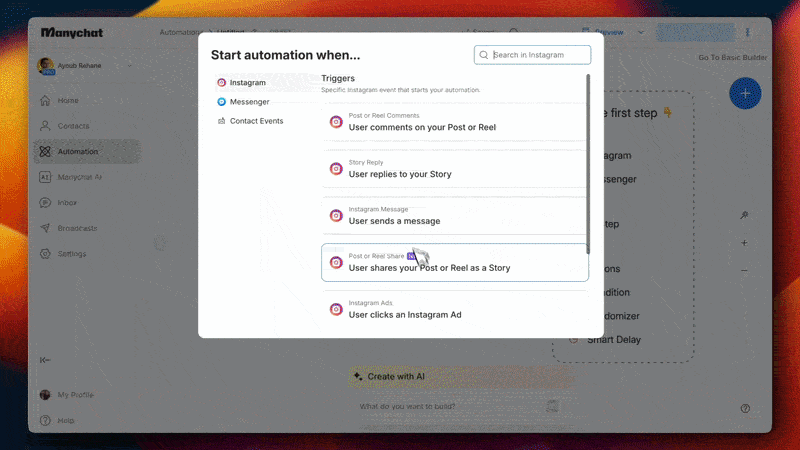Click the zoom out minus on canvas

click(744, 270)
